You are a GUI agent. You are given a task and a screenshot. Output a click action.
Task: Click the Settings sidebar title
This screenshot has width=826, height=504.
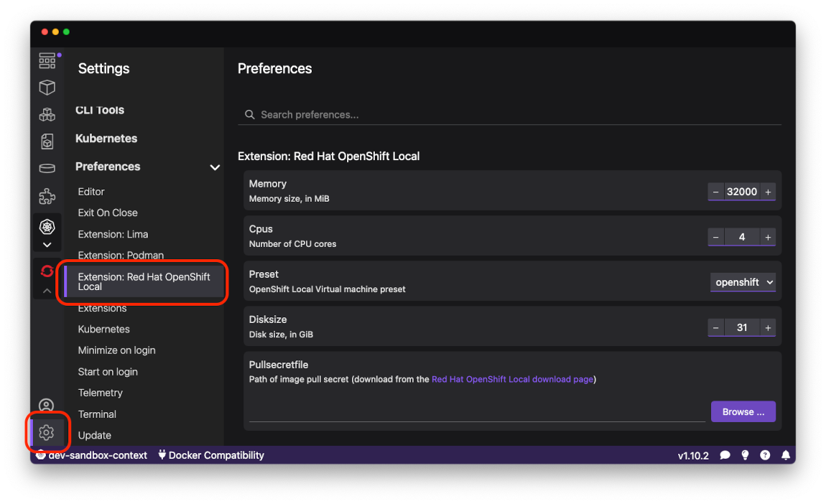pyautogui.click(x=103, y=68)
